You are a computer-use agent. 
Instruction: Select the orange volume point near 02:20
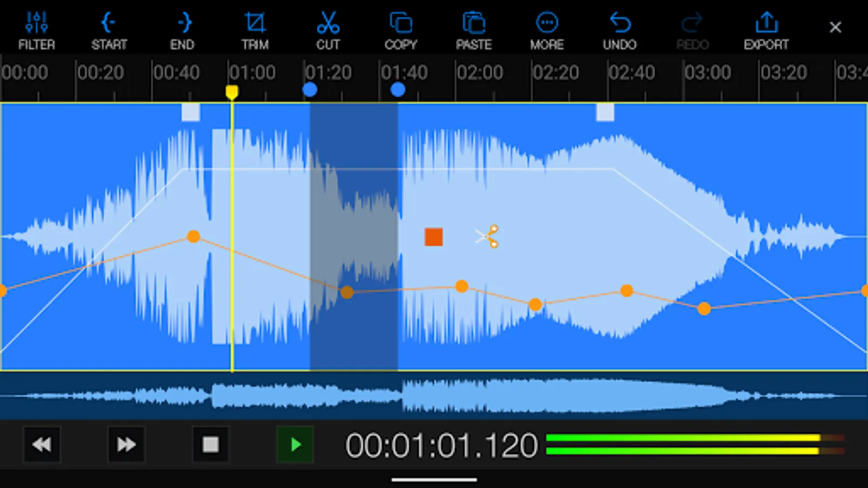[x=535, y=305]
